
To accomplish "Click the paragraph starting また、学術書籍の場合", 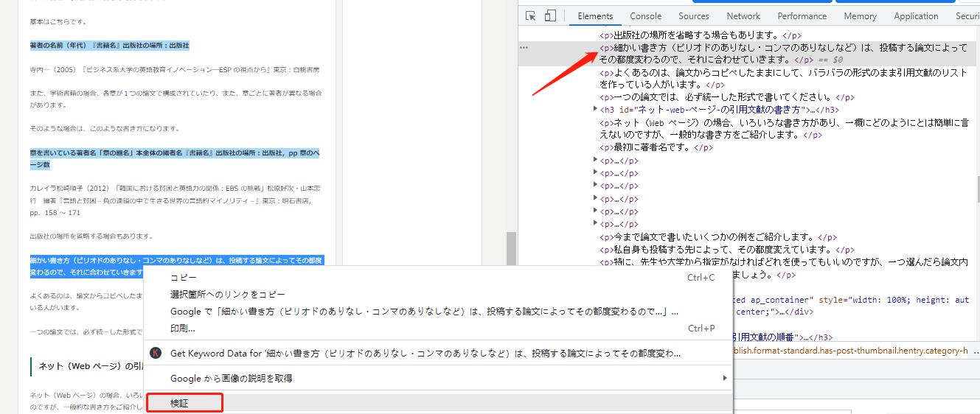I will 176,99.
